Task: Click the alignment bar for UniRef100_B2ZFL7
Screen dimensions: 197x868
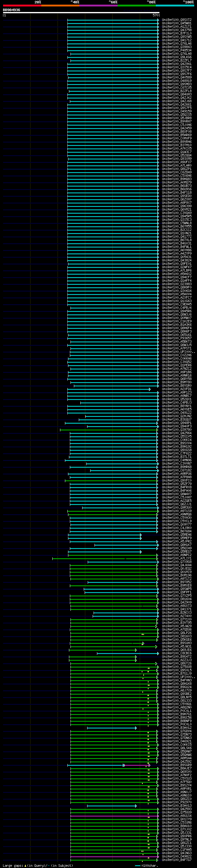Action: 115,61
